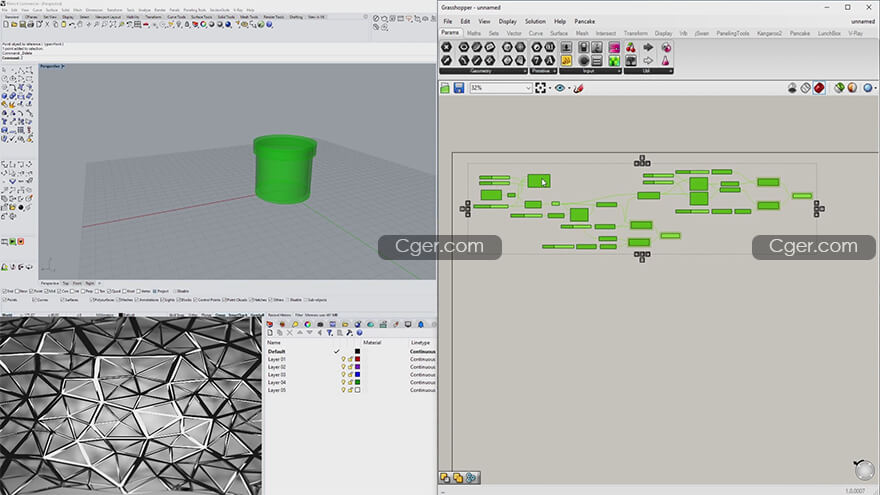Open the Grasshopper Solution menu
Image resolution: width=880 pixels, height=495 pixels.
[x=535, y=21]
